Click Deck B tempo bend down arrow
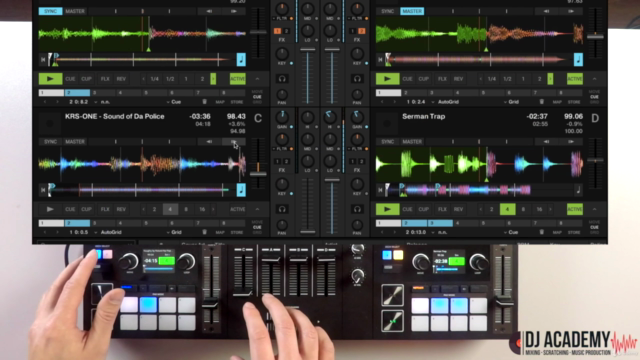640x360 pixels. tap(547, 11)
